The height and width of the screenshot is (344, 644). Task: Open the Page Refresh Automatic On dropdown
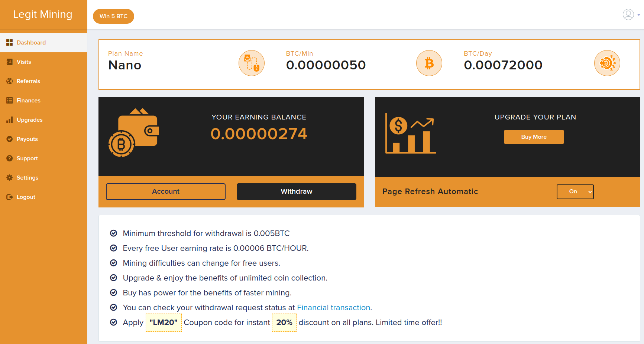coord(575,192)
